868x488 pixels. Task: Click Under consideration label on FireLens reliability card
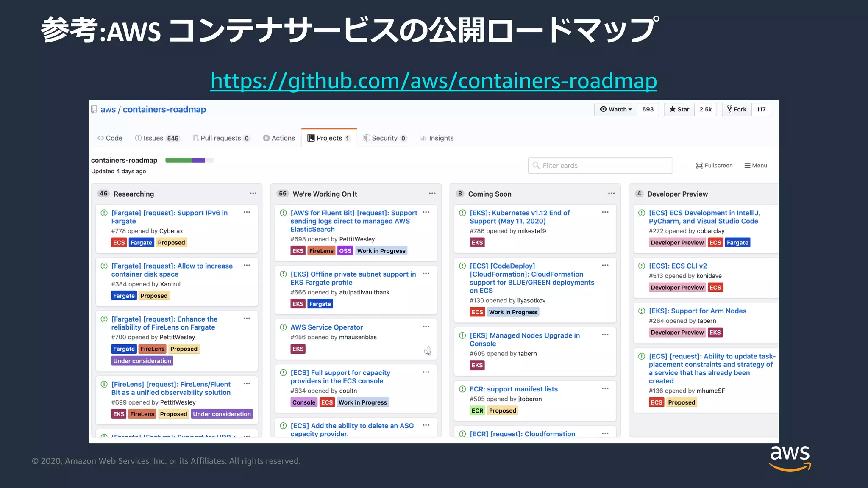coord(142,361)
